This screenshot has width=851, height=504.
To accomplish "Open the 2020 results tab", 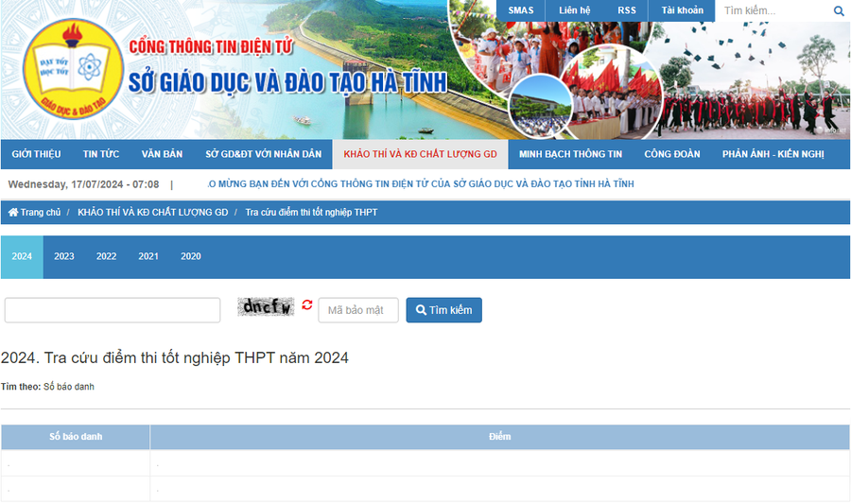I will 191,256.
